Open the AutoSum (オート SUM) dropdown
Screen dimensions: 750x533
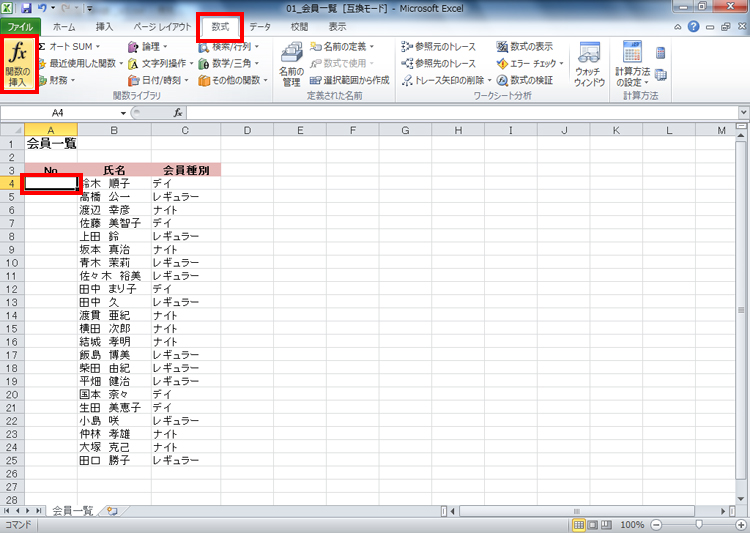(x=69, y=46)
